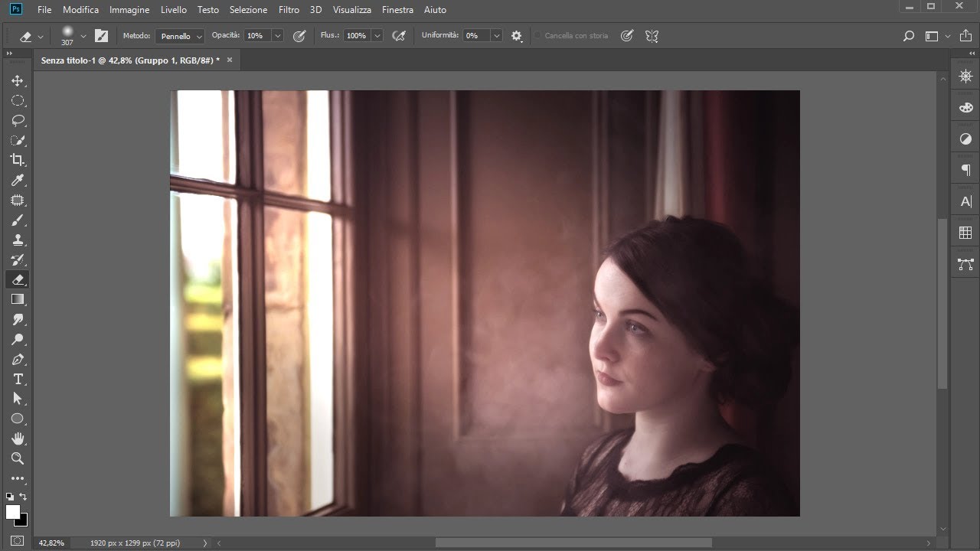Close the Senza titolo-1 document tab
Screen dimensions: 980x551
pos(229,60)
